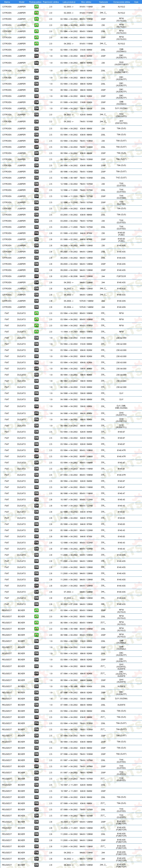Select the 62kW / 84KM cell in Citroen RHV row
Viewport: 142px width, 868px height.
pyautogui.click(x=86, y=115)
